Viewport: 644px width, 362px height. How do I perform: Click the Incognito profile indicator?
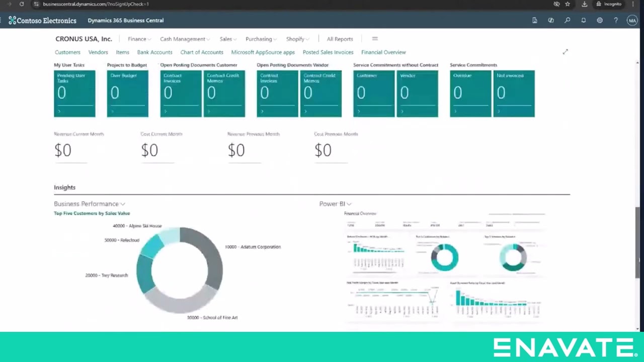609,4
